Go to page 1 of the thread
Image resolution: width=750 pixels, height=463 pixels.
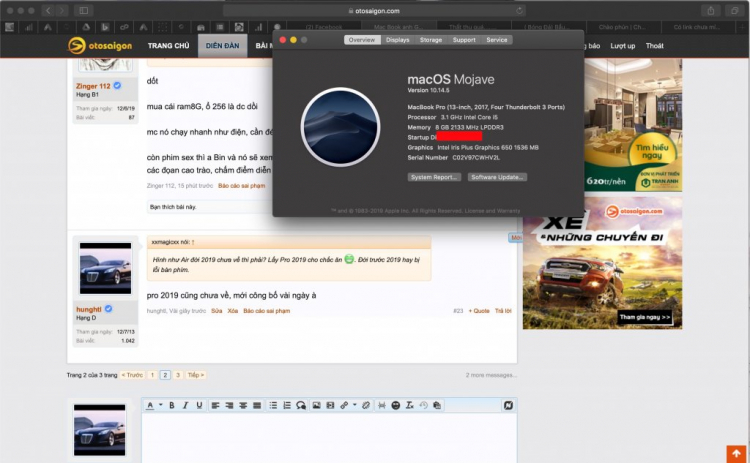[152, 375]
